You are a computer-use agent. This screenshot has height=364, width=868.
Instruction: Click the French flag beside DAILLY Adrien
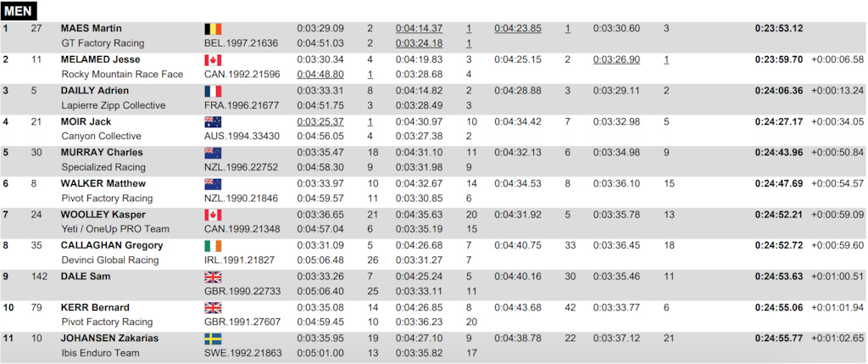213,91
